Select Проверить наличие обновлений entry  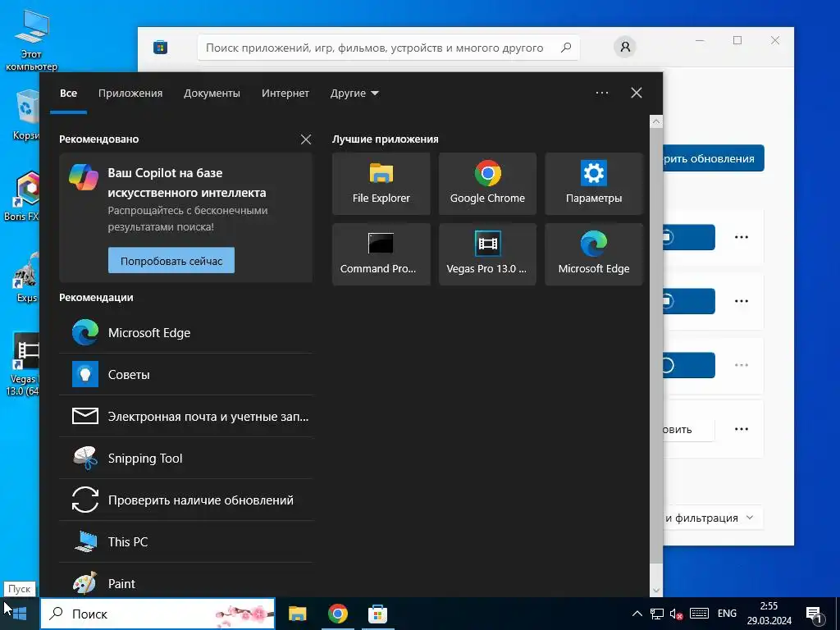tap(185, 500)
